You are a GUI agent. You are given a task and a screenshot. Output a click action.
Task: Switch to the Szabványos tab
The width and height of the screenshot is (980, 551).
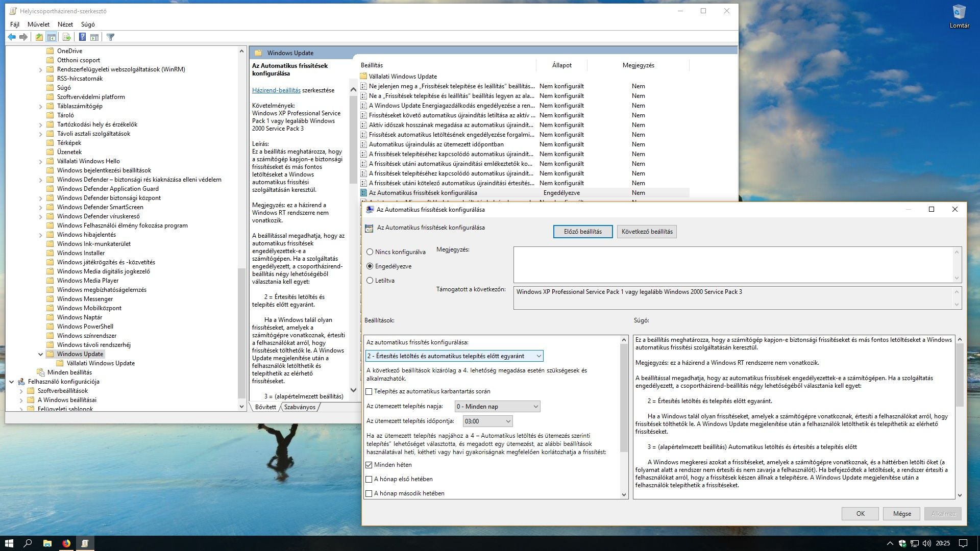pyautogui.click(x=300, y=407)
